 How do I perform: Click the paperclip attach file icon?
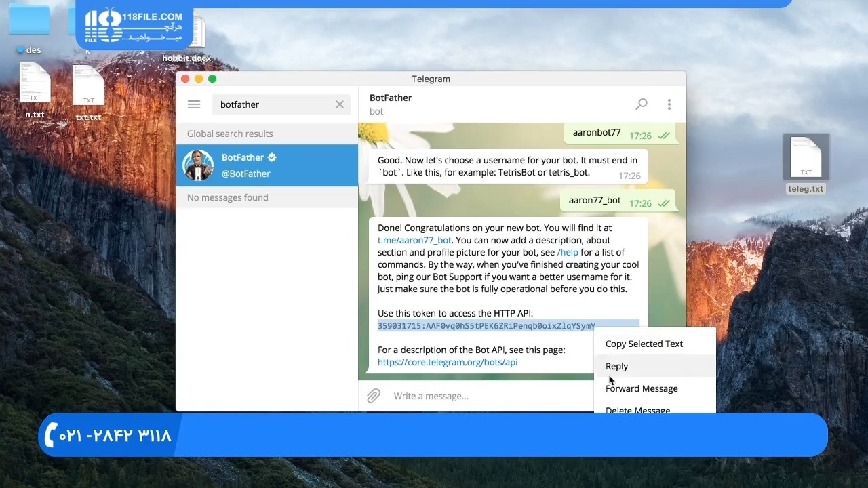374,396
